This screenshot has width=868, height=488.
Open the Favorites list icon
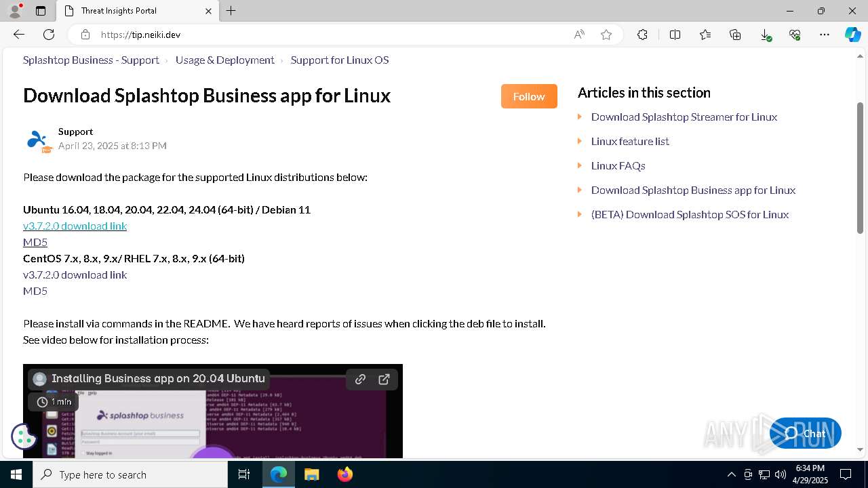(x=705, y=35)
